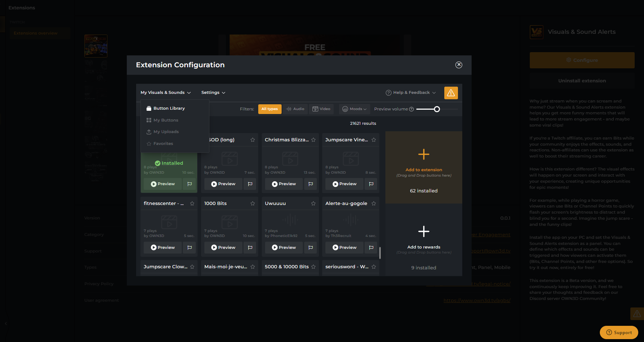644x342 pixels.
Task: Report the installed button via flag icon
Action: coord(190,184)
